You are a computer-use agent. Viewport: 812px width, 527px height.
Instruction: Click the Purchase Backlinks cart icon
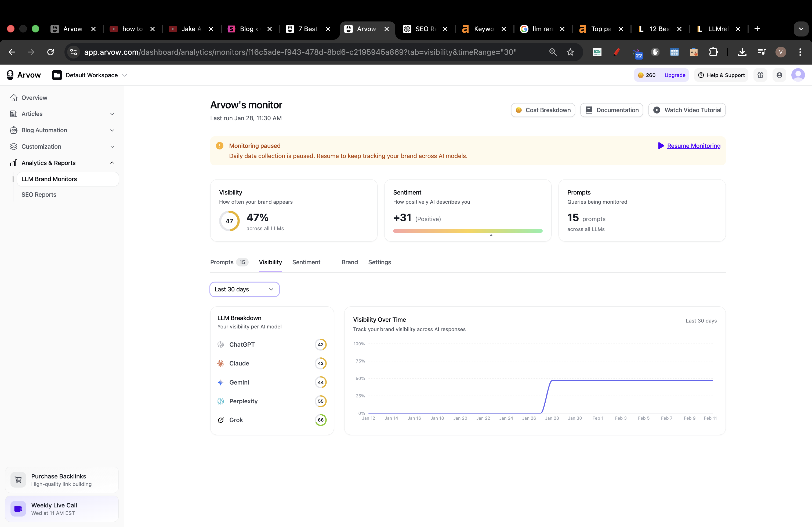click(x=19, y=480)
